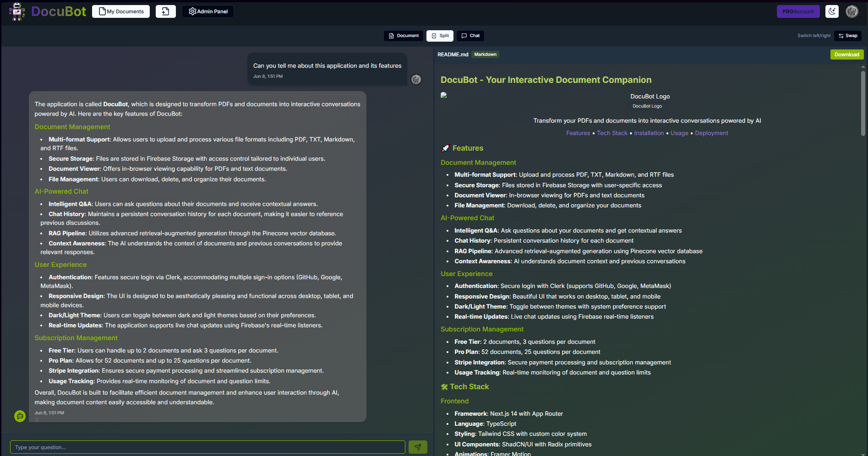Click 'RAG Pipeline' line in chat reply

(x=192, y=233)
